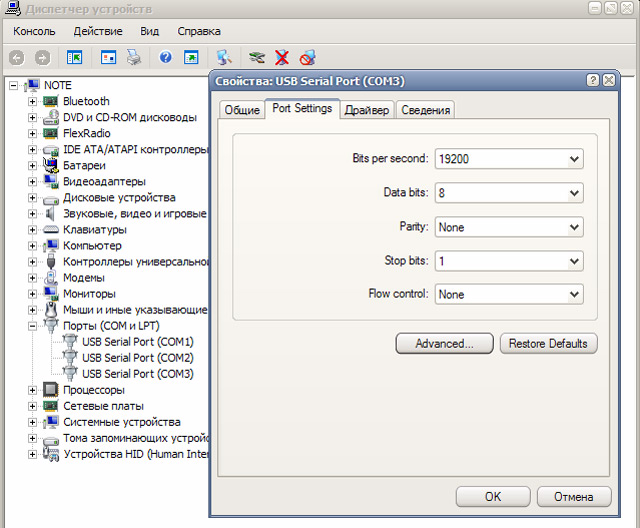Image resolution: width=640 pixels, height=528 pixels.
Task: Select Тома запоминающих устройств item
Action: [x=136, y=438]
